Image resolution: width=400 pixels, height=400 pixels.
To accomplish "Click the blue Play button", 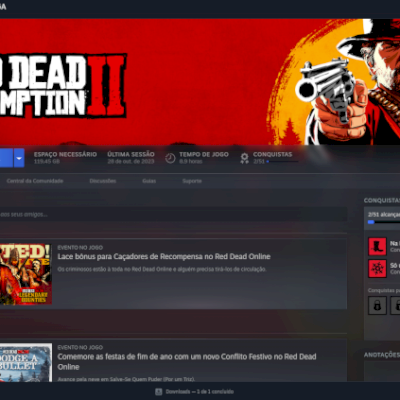I will [x=6, y=158].
